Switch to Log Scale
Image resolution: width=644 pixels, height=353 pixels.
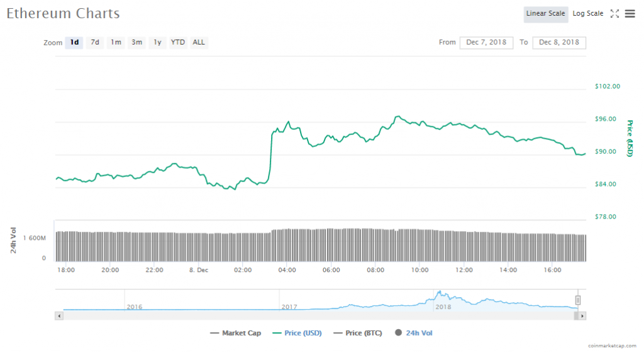point(587,14)
